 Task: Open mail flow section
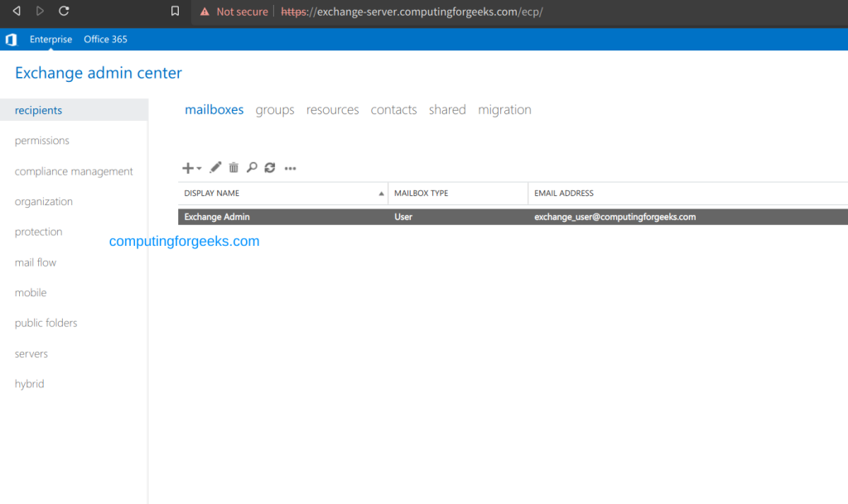35,262
